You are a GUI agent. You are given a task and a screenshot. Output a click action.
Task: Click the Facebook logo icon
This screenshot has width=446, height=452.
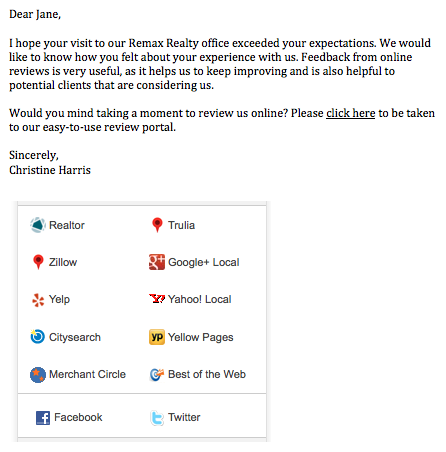tap(43, 418)
